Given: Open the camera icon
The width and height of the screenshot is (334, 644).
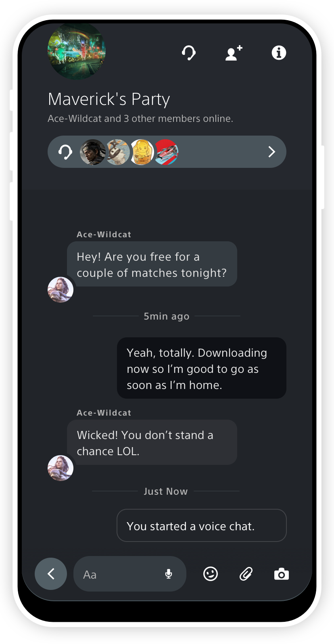Looking at the screenshot, I should tap(282, 574).
